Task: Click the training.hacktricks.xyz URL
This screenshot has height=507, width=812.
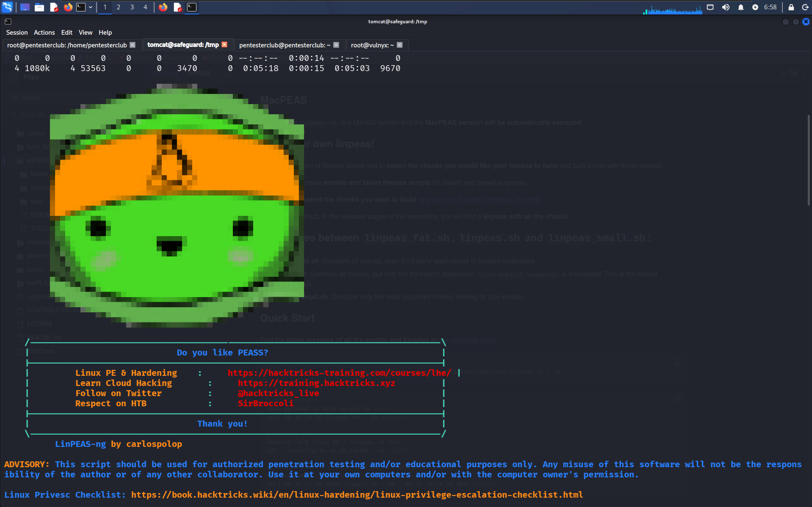Action: [316, 383]
